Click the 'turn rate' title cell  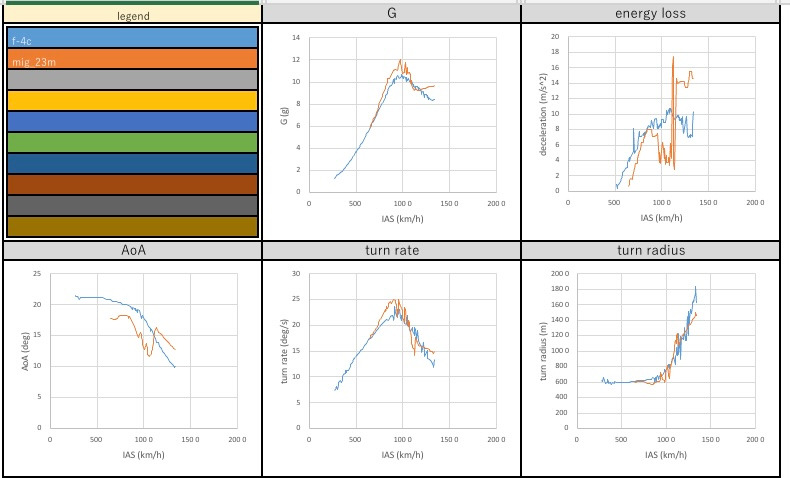(391, 250)
